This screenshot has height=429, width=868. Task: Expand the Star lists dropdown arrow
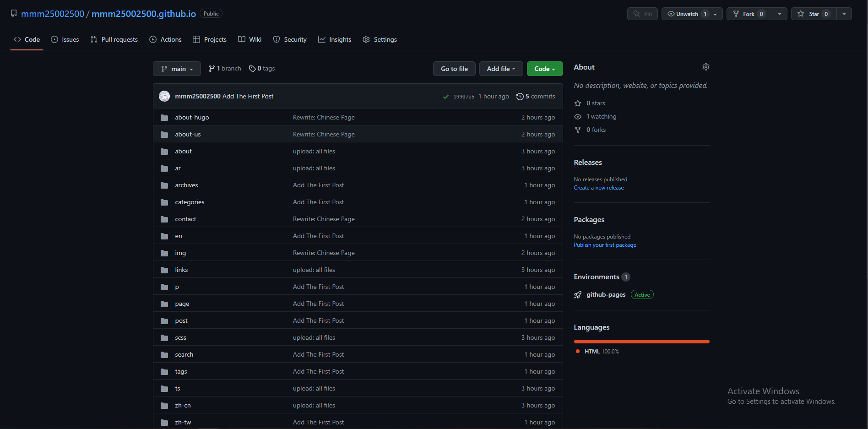(x=844, y=14)
